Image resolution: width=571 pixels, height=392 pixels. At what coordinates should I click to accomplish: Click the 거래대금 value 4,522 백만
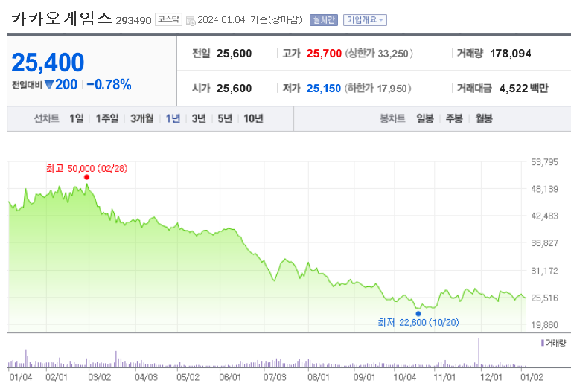[x=523, y=89]
